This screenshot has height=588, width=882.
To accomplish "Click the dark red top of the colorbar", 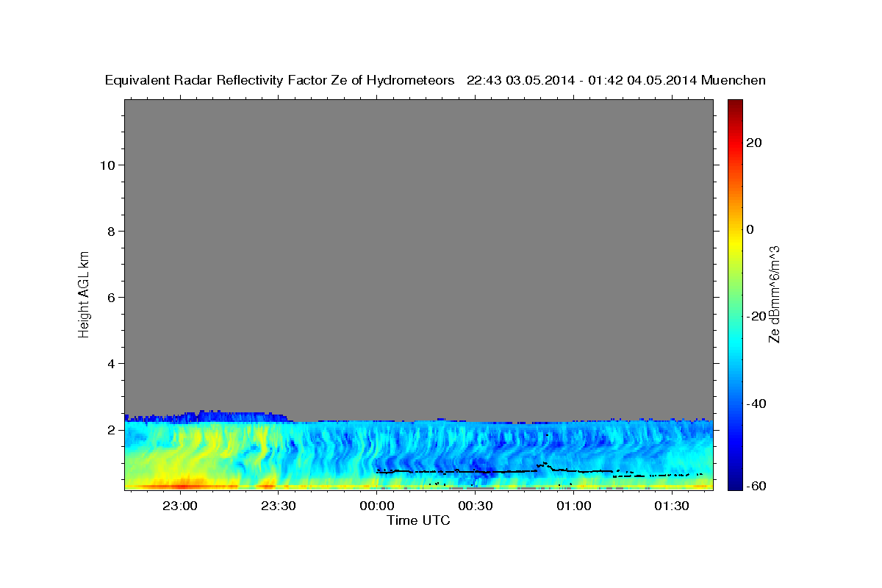I will pos(734,104).
